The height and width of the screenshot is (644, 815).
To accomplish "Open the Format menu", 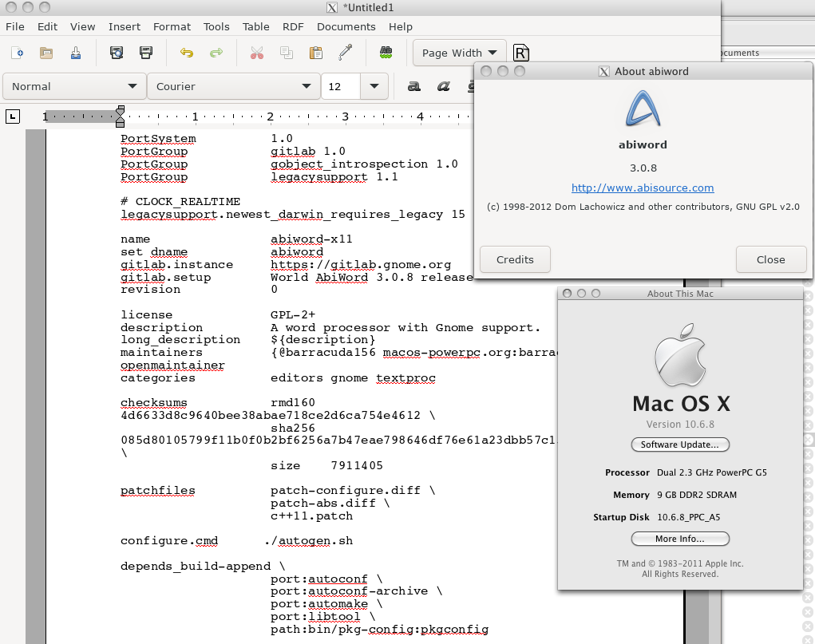I will pyautogui.click(x=172, y=26).
